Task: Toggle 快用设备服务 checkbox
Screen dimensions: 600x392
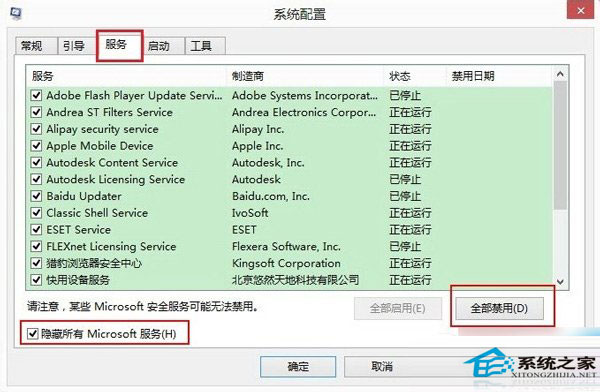Action: click(x=36, y=280)
